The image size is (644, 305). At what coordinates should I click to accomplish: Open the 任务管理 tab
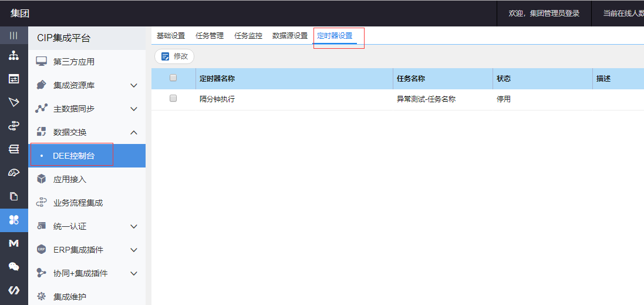210,36
